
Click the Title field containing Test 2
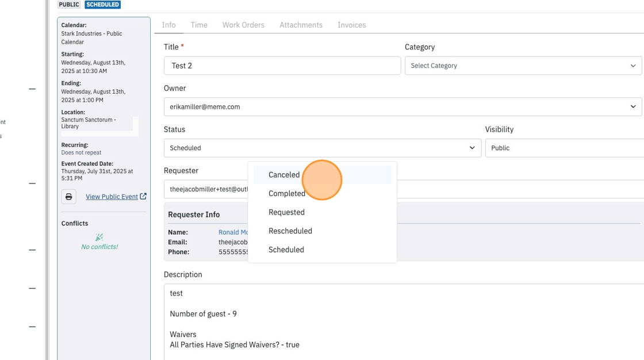282,66
